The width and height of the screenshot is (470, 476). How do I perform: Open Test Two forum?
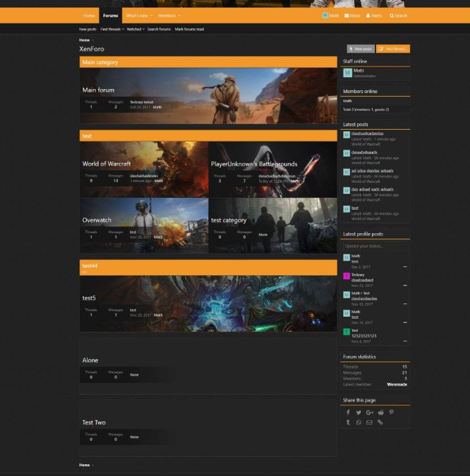(x=94, y=423)
